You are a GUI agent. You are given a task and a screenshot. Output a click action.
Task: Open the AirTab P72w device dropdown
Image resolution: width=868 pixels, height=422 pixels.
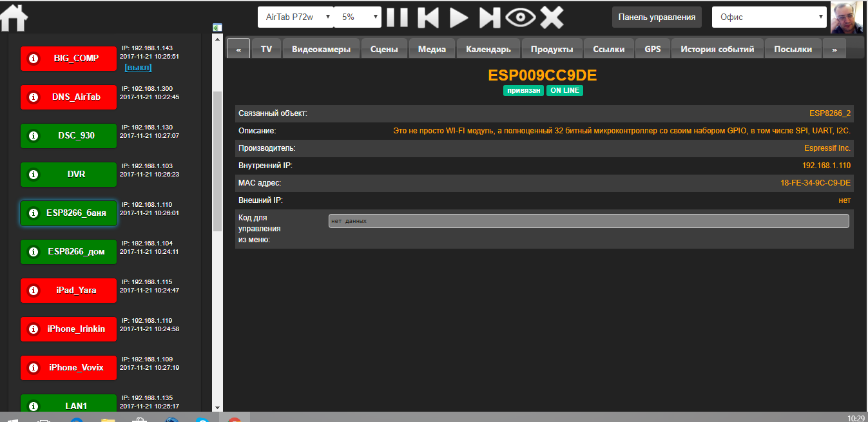[296, 17]
